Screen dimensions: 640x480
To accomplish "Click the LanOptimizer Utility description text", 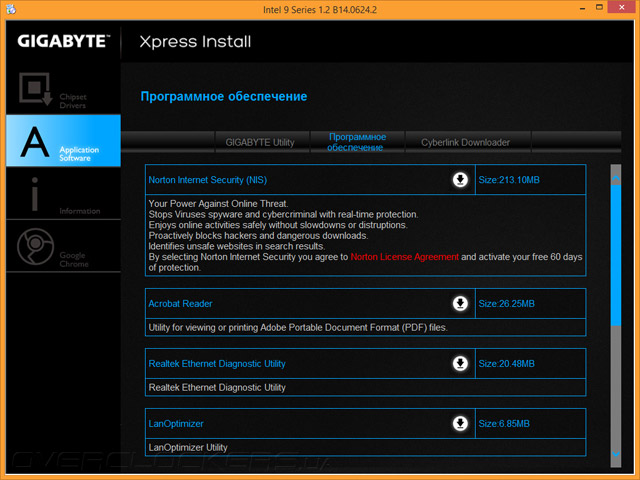I will [x=188, y=447].
